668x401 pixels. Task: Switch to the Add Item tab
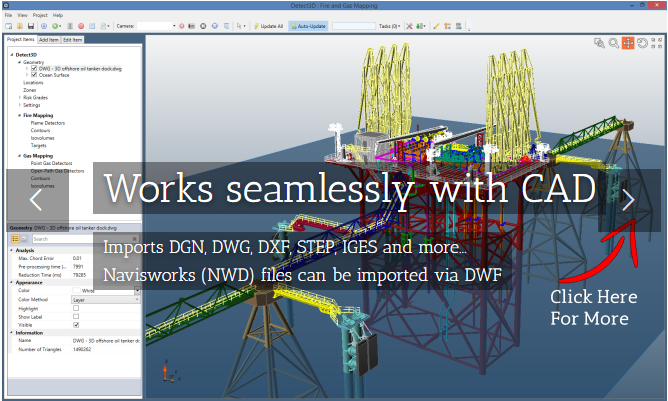49,40
